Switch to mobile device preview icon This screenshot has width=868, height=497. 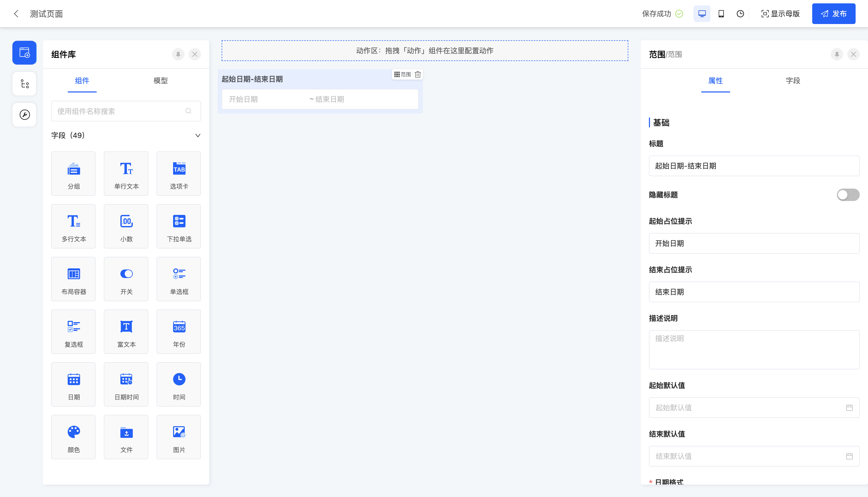pos(721,14)
